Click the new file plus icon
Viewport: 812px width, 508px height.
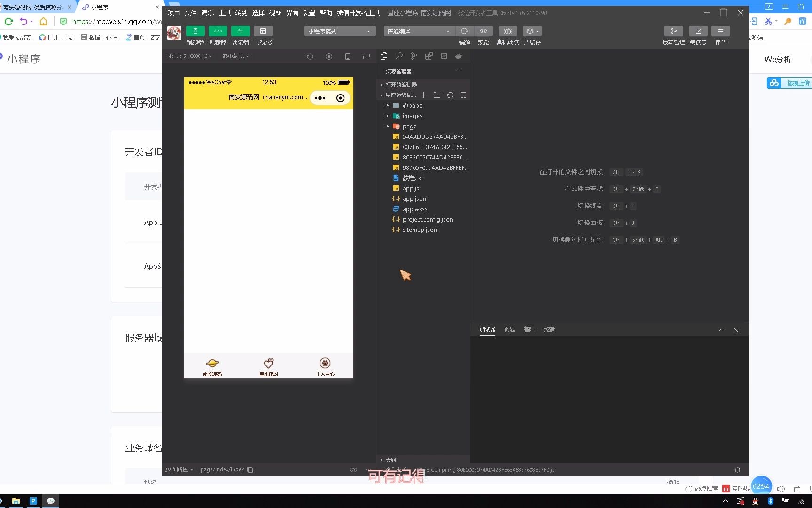[424, 95]
